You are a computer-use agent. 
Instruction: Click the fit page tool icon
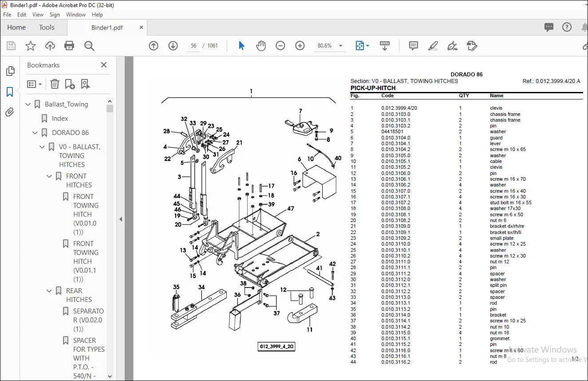(x=359, y=46)
